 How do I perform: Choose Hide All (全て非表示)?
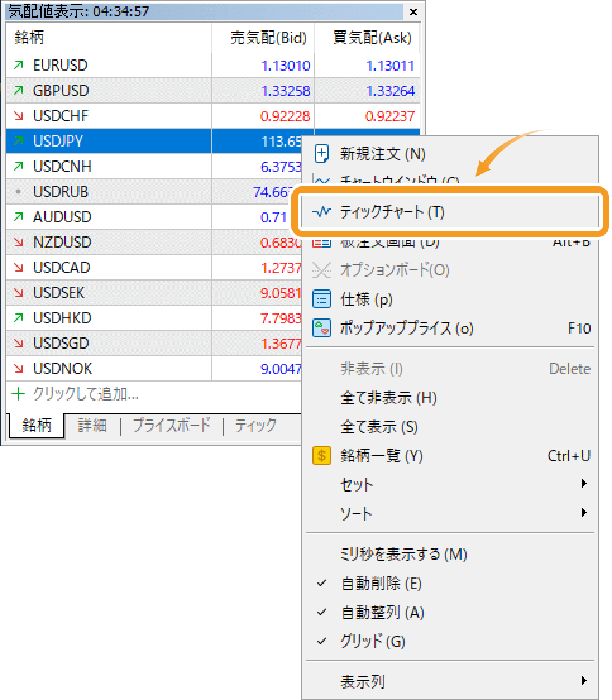450,397
